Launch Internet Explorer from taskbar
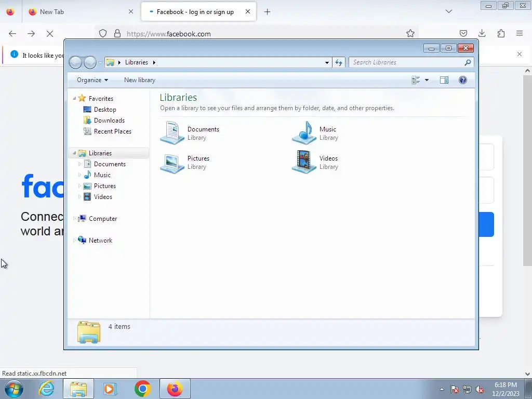Viewport: 532px width, 399px height. pyautogui.click(x=46, y=389)
